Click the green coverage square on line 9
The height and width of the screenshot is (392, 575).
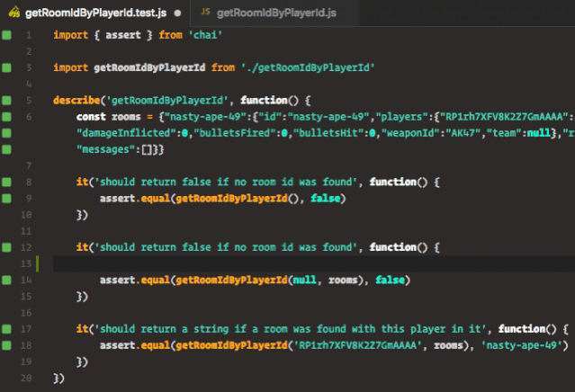(6, 198)
